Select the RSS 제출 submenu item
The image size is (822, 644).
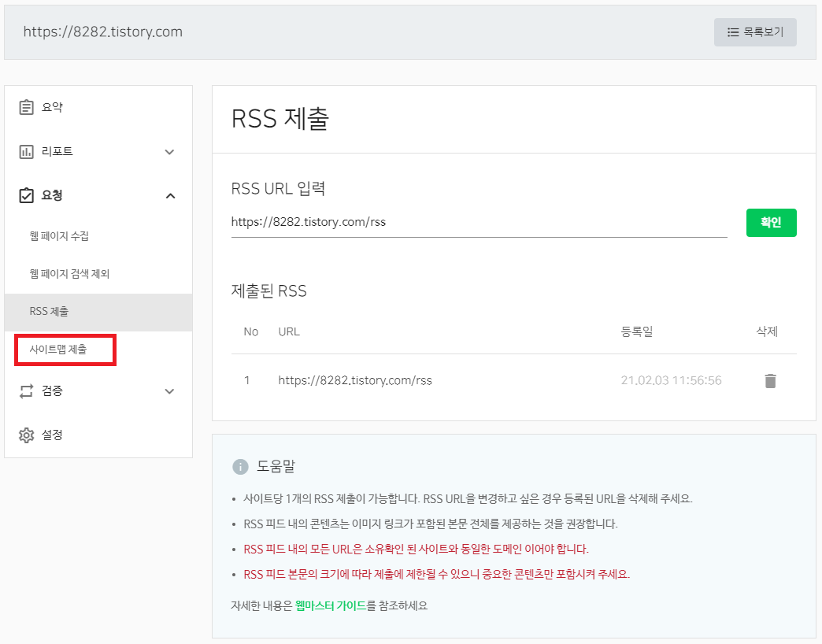(x=98, y=312)
